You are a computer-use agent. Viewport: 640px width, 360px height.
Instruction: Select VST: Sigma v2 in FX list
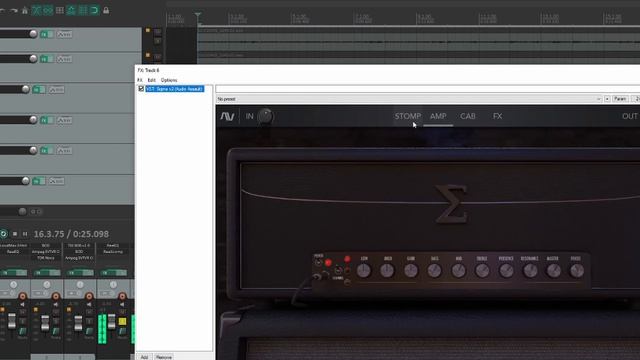coord(175,89)
